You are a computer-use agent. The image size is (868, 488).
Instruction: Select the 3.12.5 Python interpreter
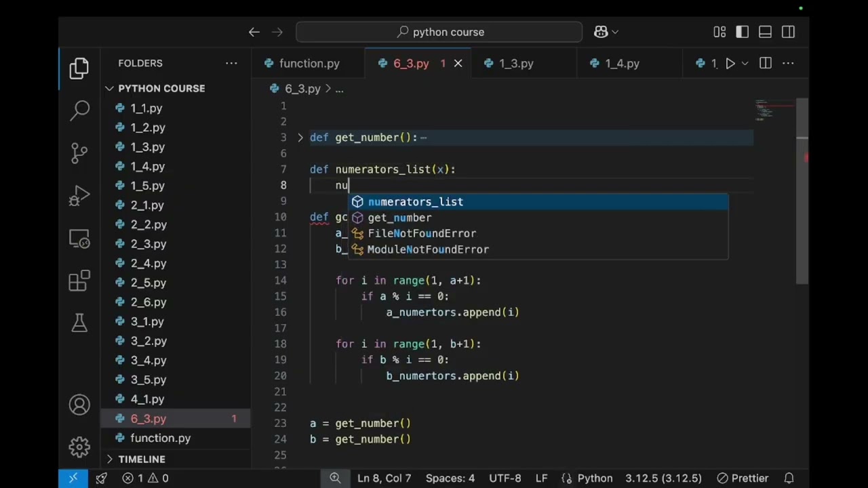[663, 478]
